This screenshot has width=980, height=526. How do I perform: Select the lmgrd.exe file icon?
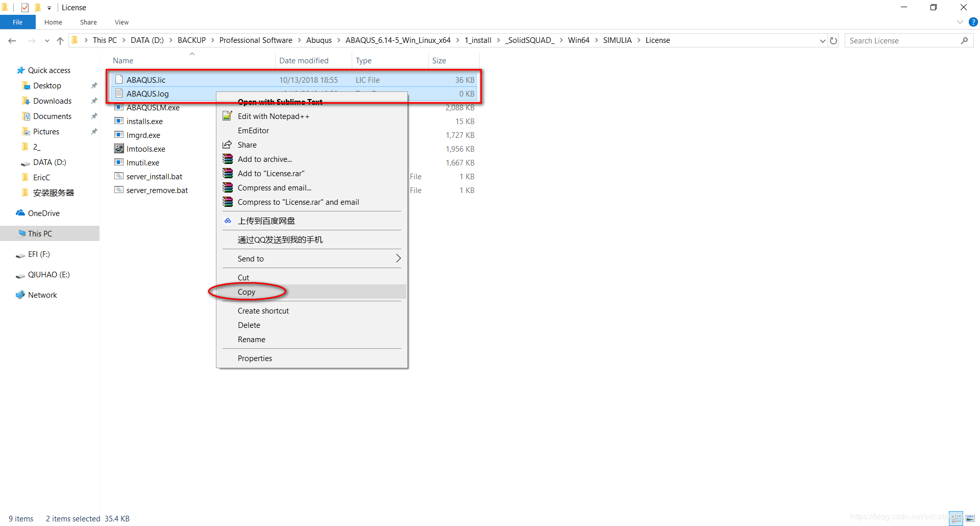pos(119,135)
